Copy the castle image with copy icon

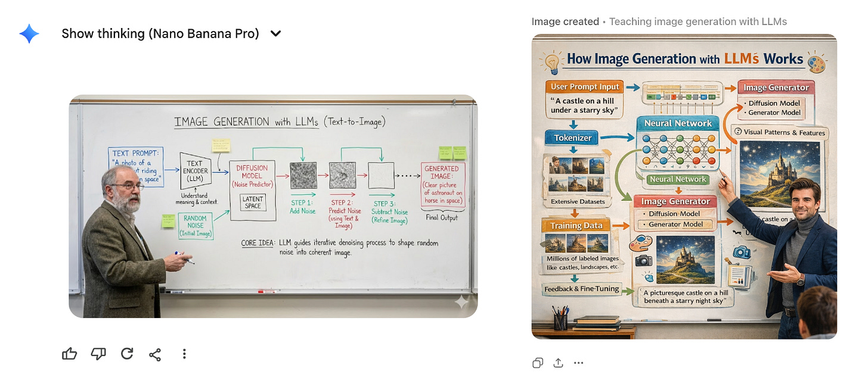538,363
